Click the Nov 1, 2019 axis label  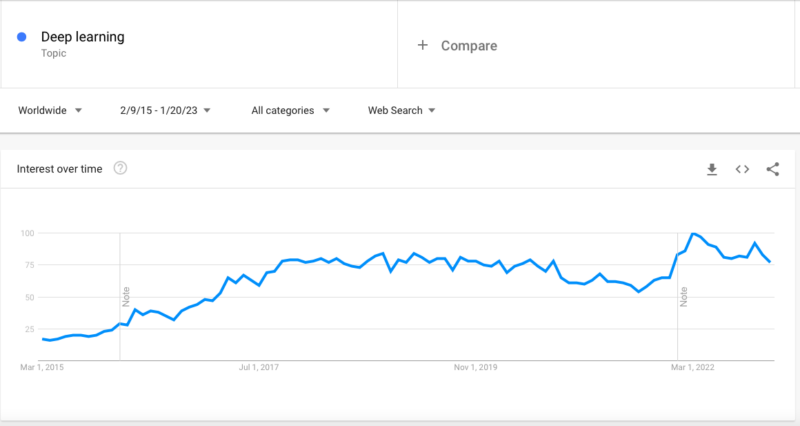coord(475,368)
